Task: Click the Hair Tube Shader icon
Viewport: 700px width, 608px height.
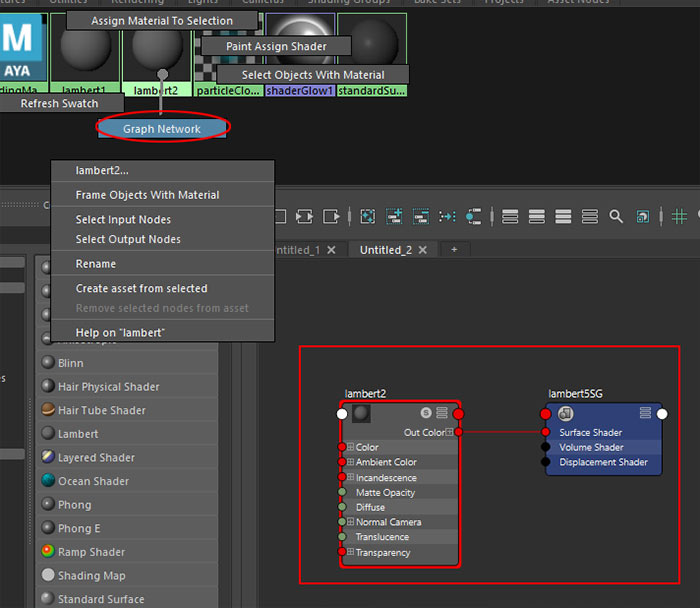Action: pos(48,410)
